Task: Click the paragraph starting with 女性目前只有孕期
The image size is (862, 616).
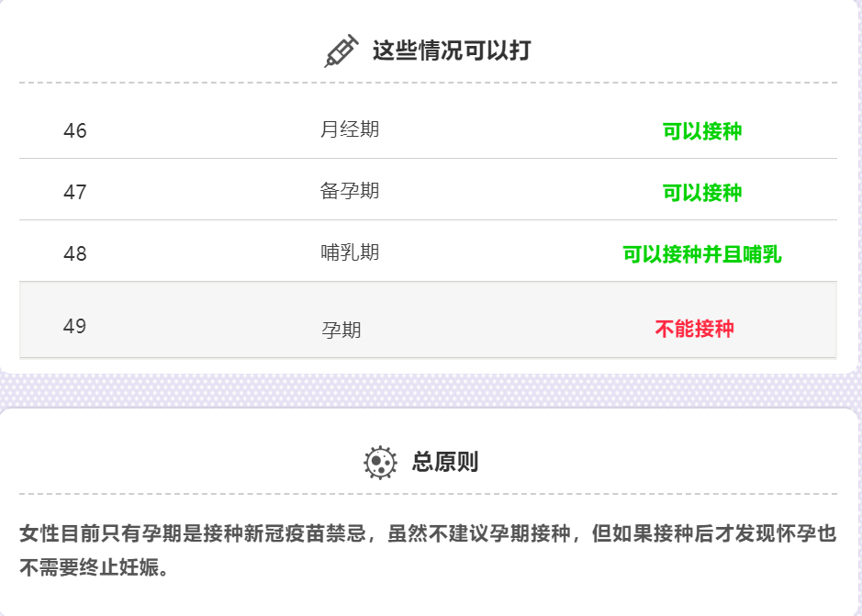Action: coord(427,533)
